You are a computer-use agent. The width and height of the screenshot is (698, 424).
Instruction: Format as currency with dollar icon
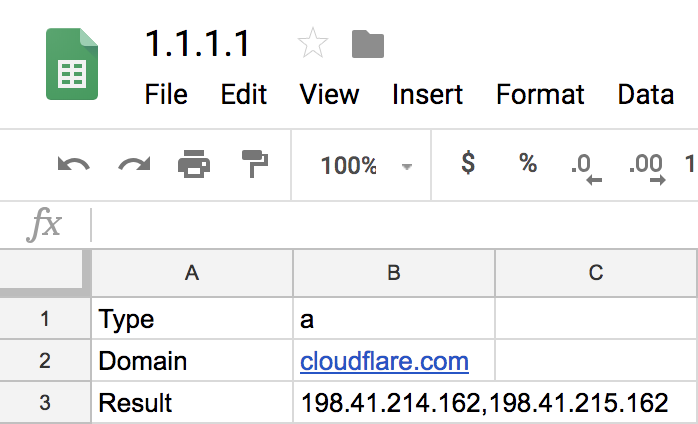point(467,164)
